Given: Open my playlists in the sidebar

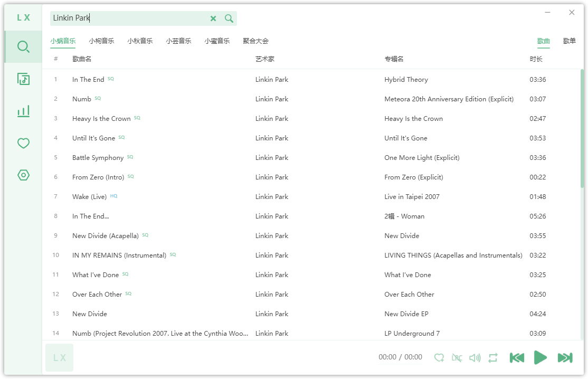Looking at the screenshot, I should tap(23, 79).
